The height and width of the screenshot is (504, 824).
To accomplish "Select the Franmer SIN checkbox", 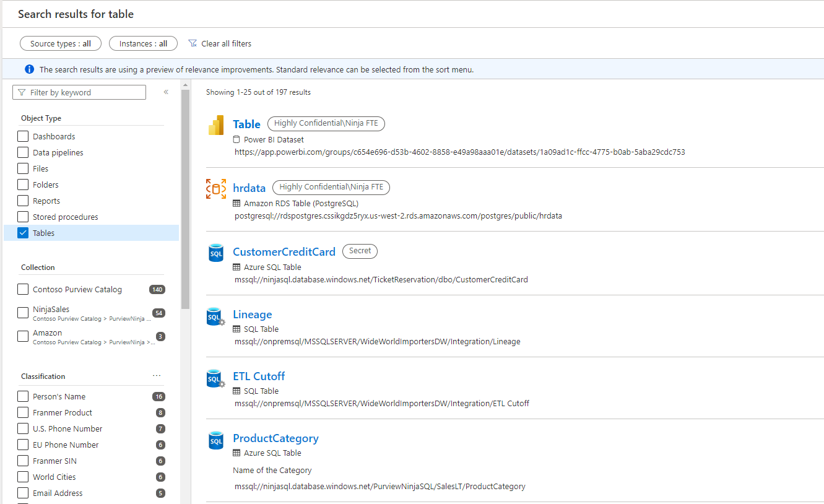I will [23, 461].
